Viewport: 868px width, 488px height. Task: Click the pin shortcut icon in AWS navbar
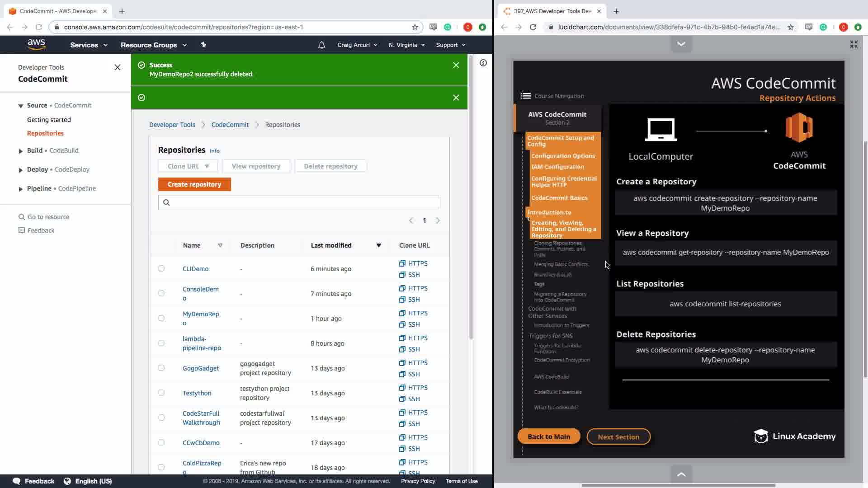203,45
